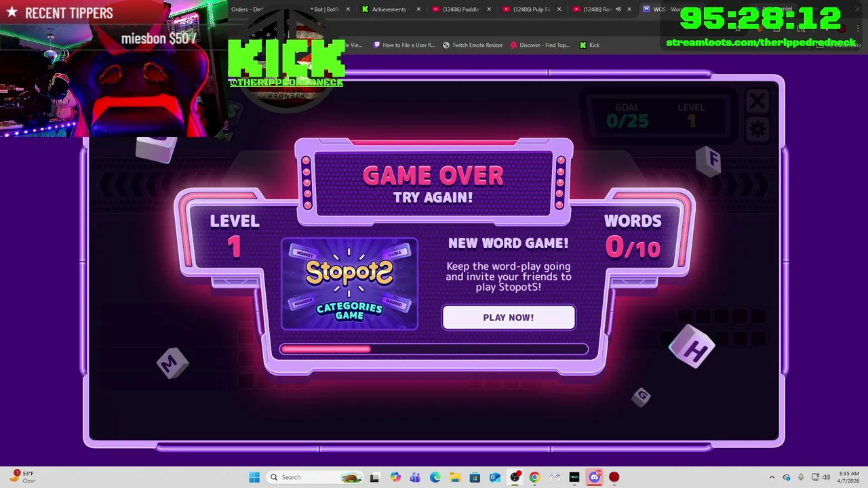Open Microsoft Edge from the taskbar
The image size is (868, 488).
435,477
